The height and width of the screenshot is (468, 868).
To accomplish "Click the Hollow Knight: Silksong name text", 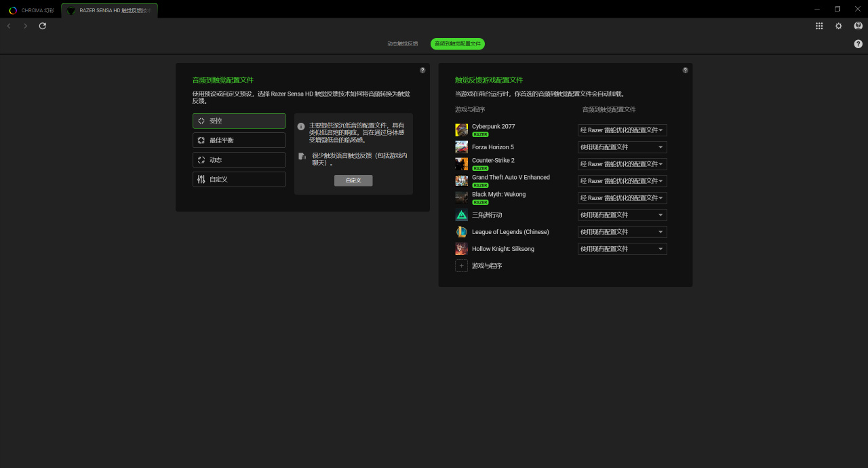I will (503, 249).
